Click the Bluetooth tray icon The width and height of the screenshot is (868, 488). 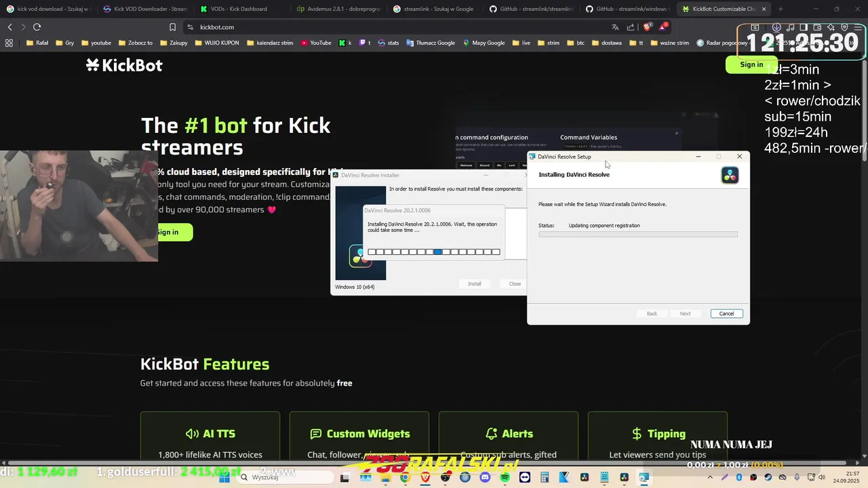pyautogui.click(x=738, y=478)
